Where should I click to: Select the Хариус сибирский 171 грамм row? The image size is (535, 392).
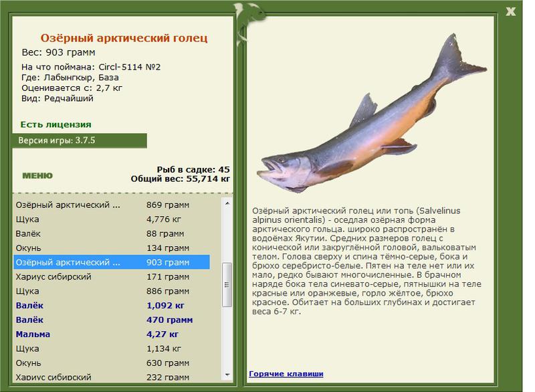[x=112, y=277]
